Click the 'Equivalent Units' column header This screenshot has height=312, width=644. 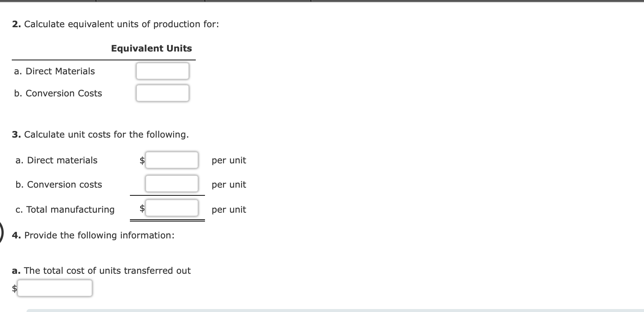click(152, 49)
